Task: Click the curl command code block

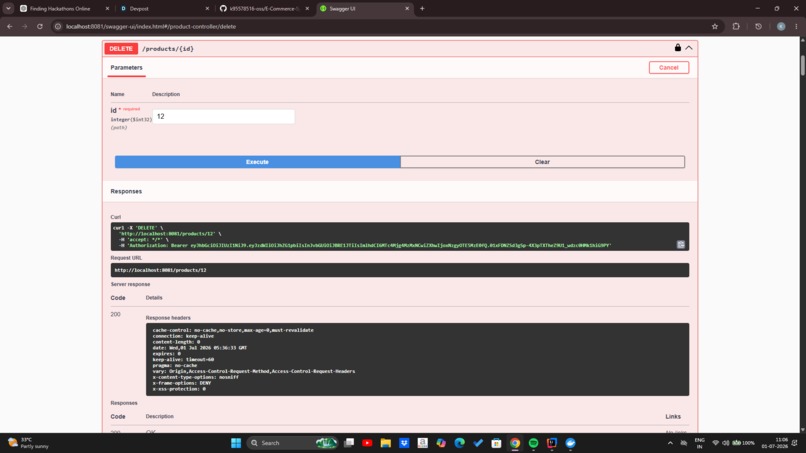Action: pyautogui.click(x=400, y=237)
